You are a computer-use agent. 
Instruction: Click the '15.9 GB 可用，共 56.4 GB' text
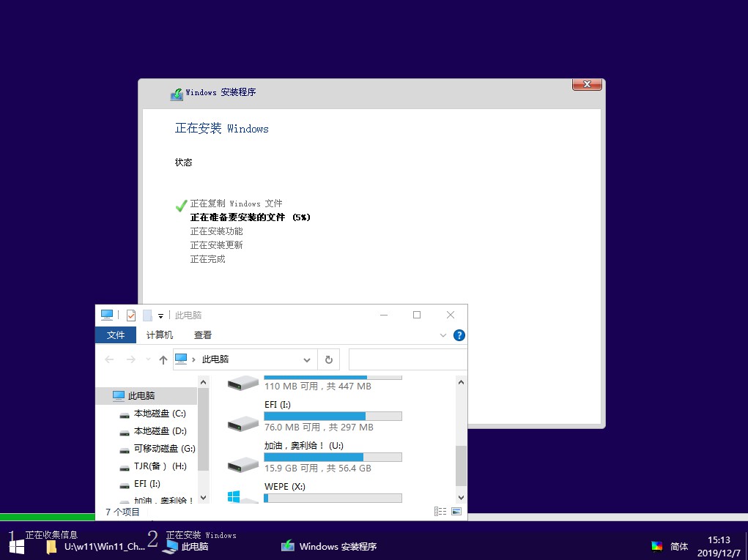pyautogui.click(x=318, y=468)
